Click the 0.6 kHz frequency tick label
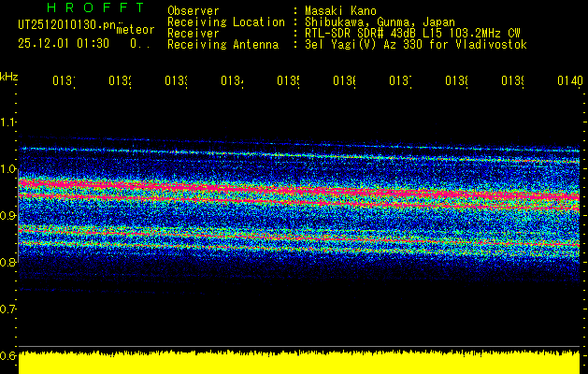Viewport: 588px width, 374px height. (8, 355)
